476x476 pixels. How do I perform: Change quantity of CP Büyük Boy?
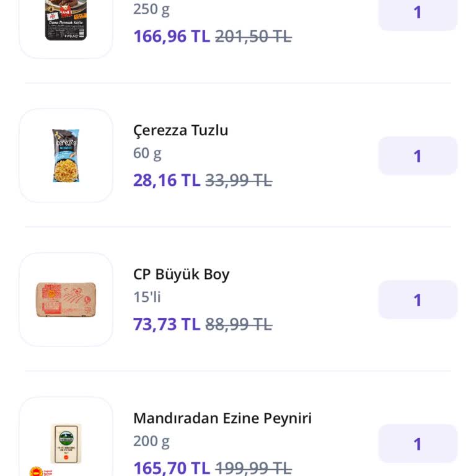click(418, 300)
